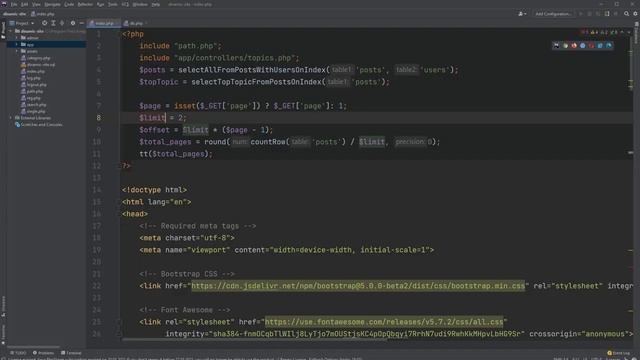Viewport: 640px width, 360px height.
Task: Click the Add Configuration button
Action: tap(553, 14)
